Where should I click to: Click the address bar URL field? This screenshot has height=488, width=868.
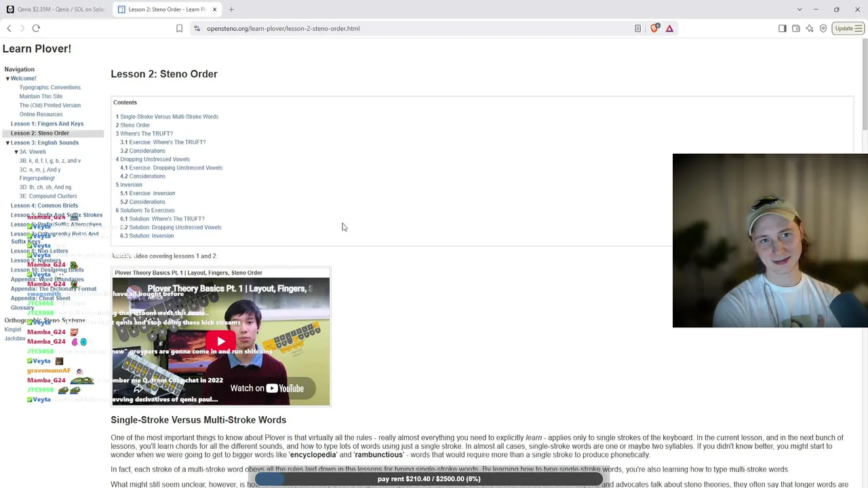tap(414, 28)
